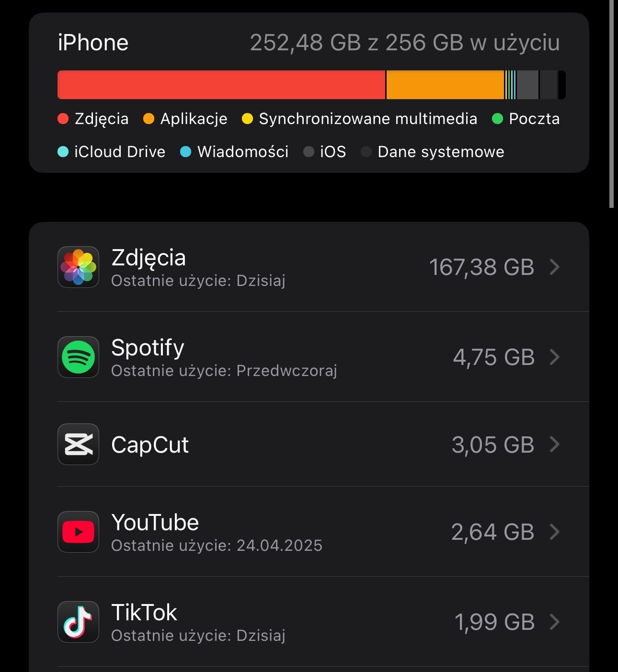Image resolution: width=618 pixels, height=672 pixels.
Task: Open Zdjęcia storage details chevron
Action: click(555, 267)
